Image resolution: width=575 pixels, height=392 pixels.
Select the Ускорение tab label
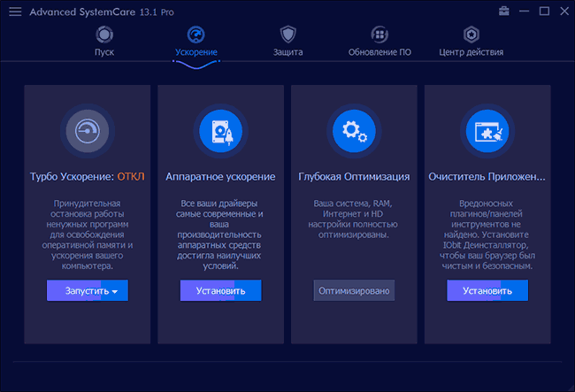[x=196, y=52]
